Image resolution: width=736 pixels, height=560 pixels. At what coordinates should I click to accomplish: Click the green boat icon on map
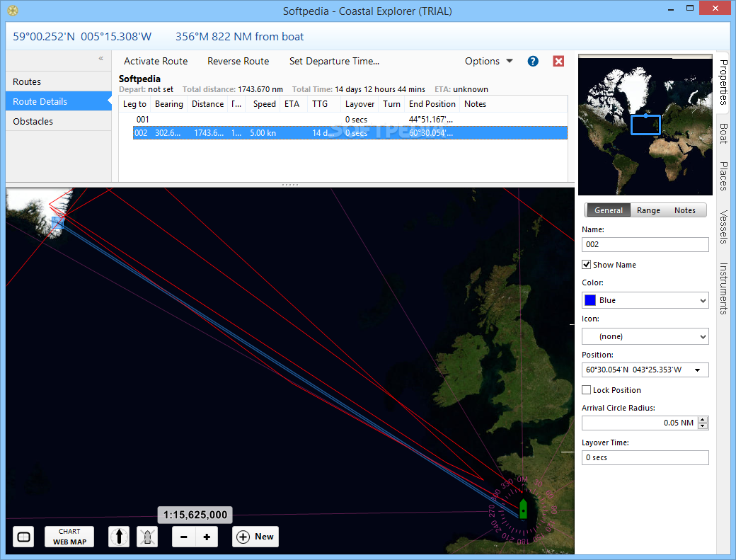[x=523, y=509]
